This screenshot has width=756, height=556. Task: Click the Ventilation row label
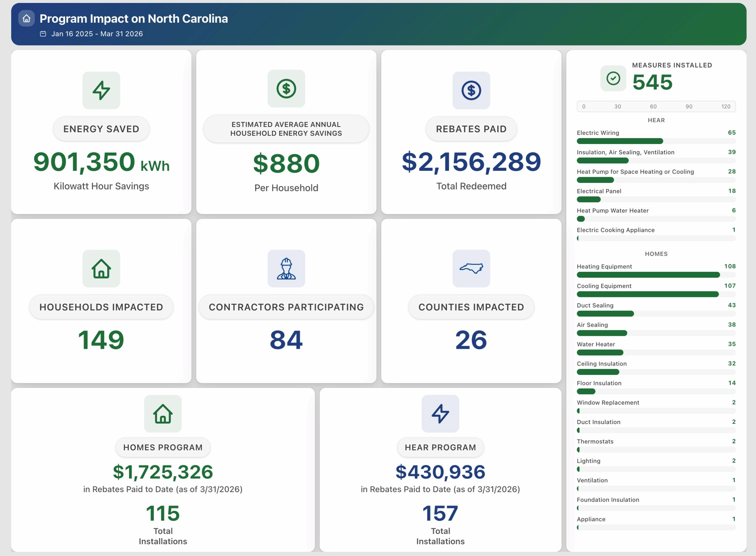pos(592,481)
